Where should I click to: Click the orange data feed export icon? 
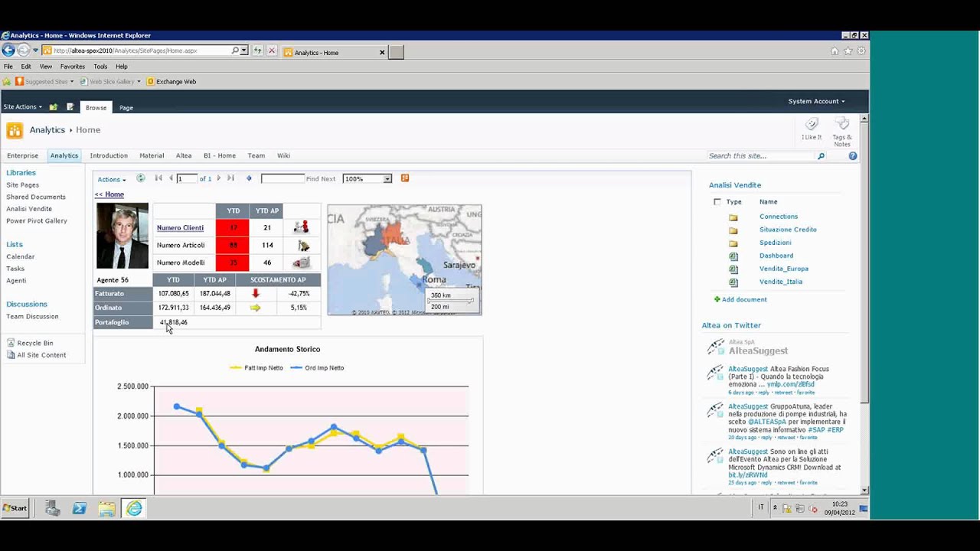[x=405, y=178]
